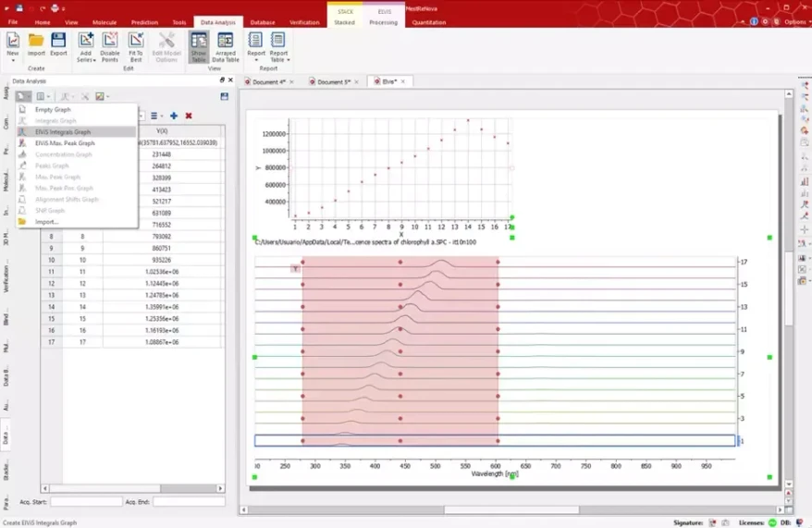Click the Acq. End input field
The image size is (812, 528).
point(189,501)
